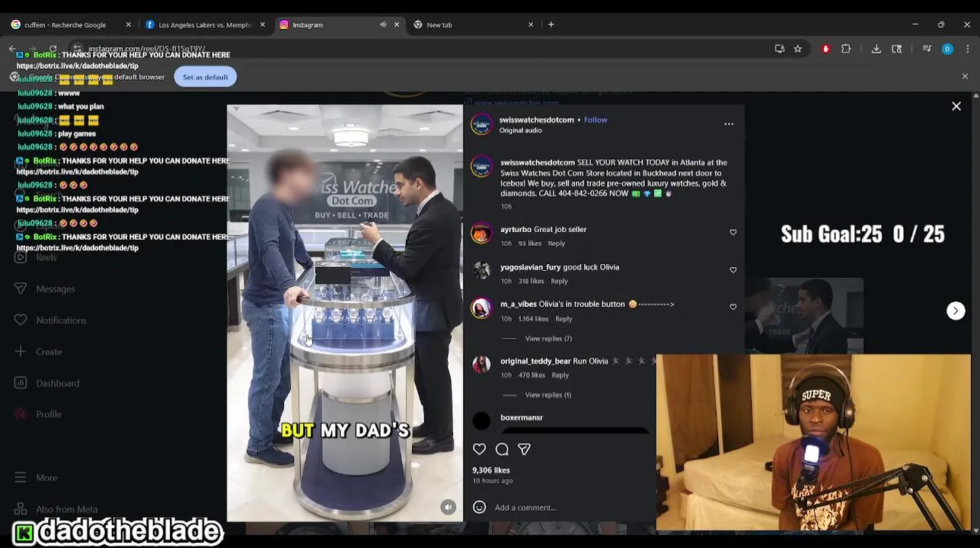Bookmark this page with star icon

coord(798,49)
